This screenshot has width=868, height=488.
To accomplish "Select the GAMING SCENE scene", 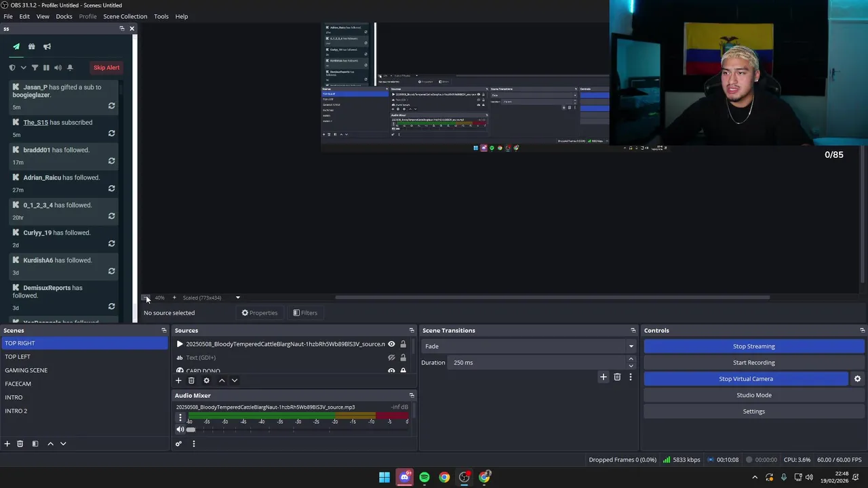I will click(84, 370).
